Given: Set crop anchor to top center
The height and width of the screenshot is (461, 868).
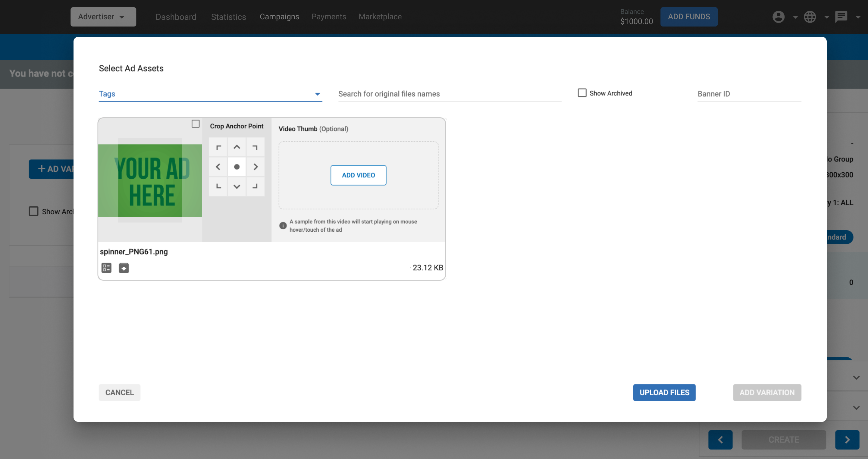Looking at the screenshot, I should coord(237,147).
